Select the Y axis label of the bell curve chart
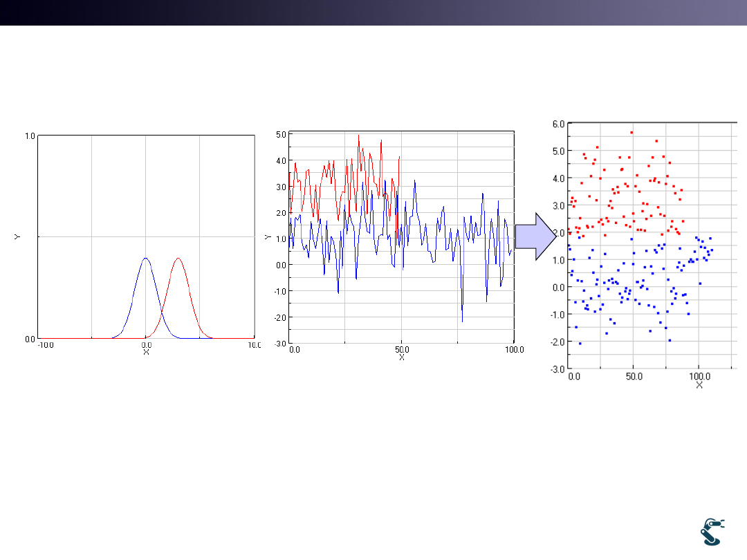This screenshot has height=560, width=747. pyautogui.click(x=17, y=237)
